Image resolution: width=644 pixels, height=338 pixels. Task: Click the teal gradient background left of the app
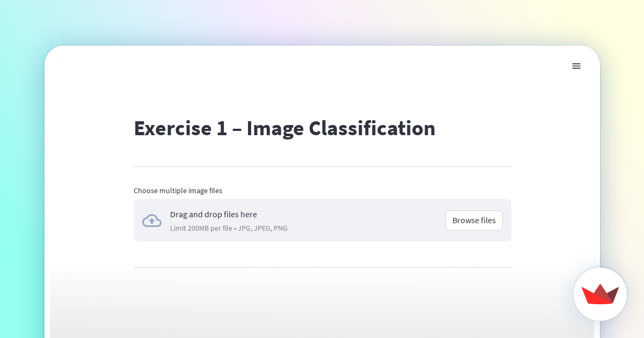[x=21, y=188]
